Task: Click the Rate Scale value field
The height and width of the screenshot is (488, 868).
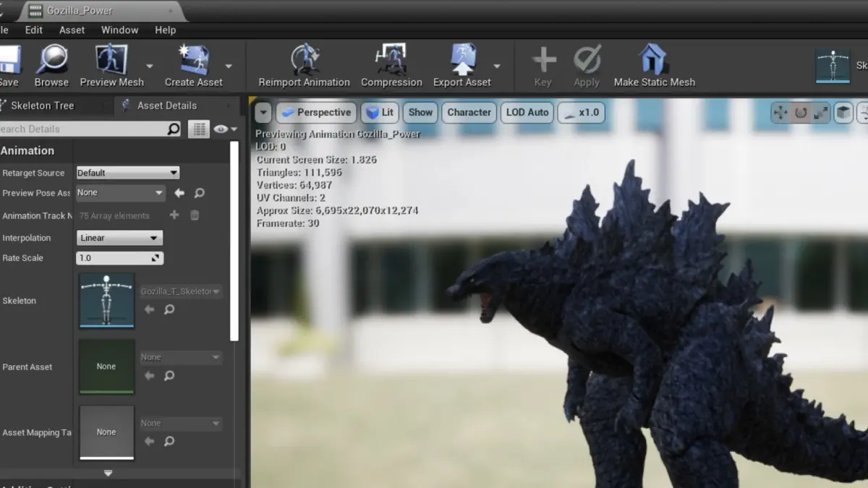Action: tap(119, 258)
